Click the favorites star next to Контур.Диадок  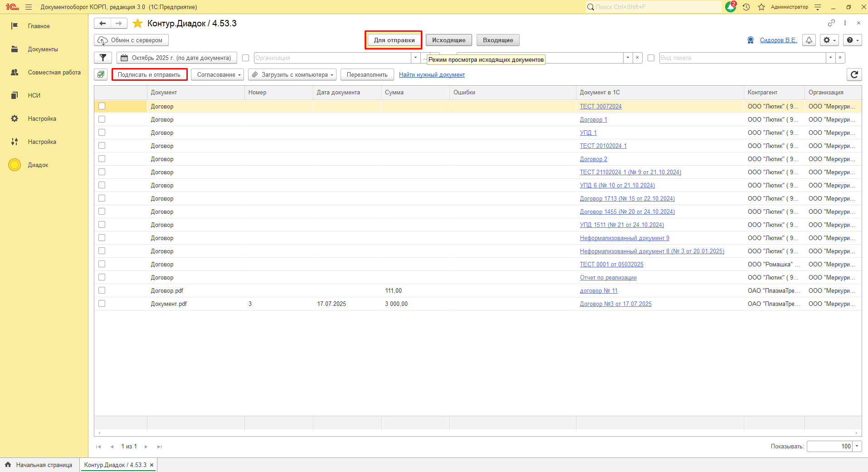coord(138,24)
